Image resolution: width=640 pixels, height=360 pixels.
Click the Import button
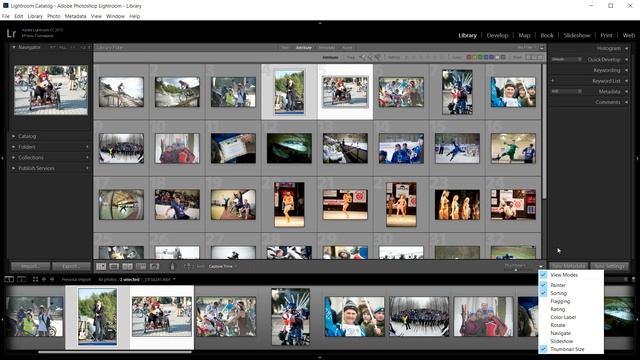click(30, 267)
